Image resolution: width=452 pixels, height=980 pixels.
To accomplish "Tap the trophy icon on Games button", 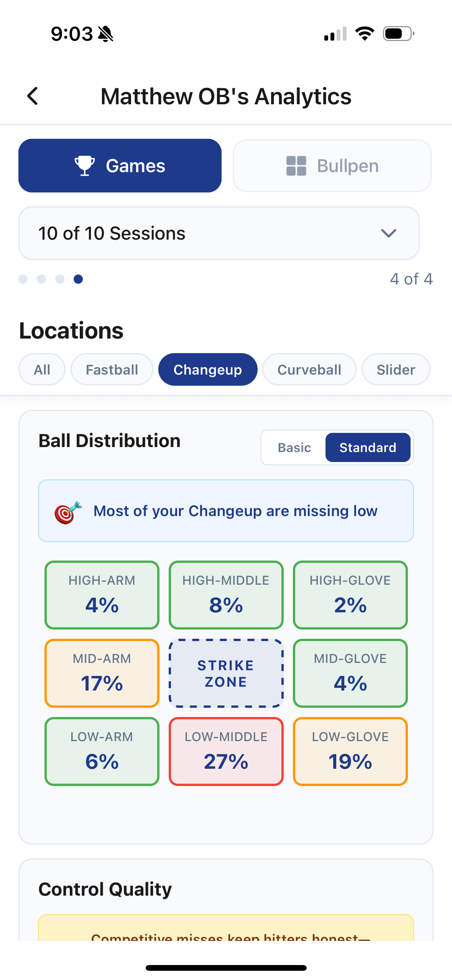I will pyautogui.click(x=84, y=165).
